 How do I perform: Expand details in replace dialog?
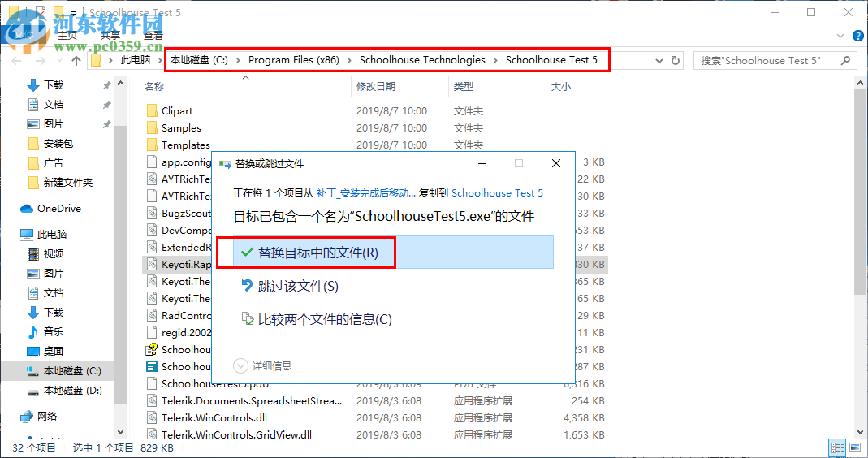[262, 365]
